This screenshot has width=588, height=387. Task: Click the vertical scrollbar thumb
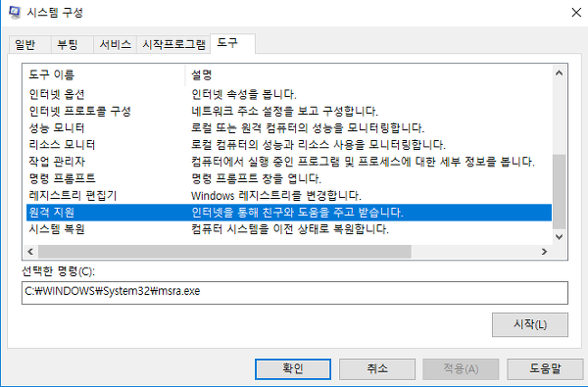tap(559, 192)
